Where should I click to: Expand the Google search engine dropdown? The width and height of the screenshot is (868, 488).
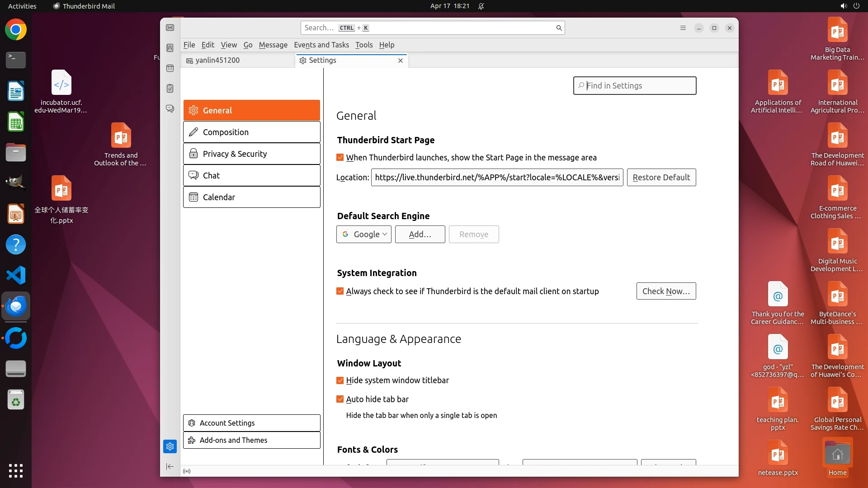363,234
